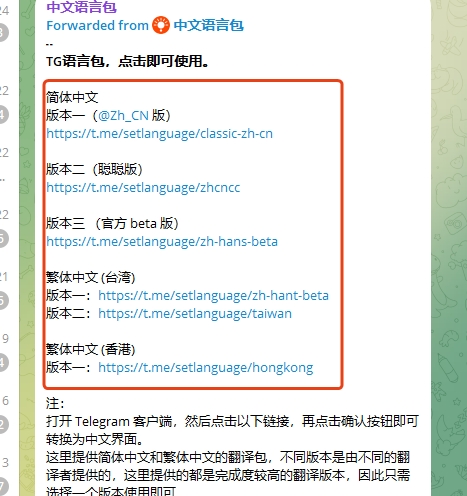The image size is (467, 496).
Task: Follow the setlanguage/zhcncc link
Action: [x=143, y=188]
